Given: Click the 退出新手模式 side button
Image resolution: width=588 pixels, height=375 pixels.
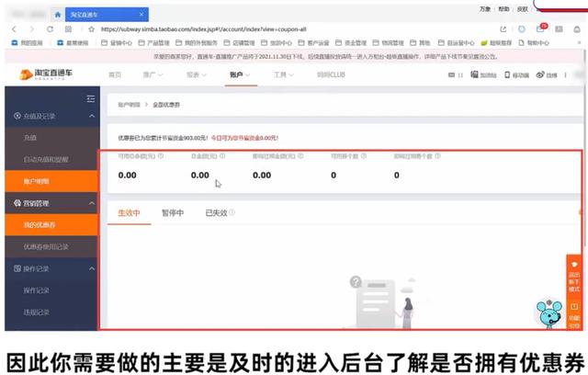Looking at the screenshot, I should [574, 278].
